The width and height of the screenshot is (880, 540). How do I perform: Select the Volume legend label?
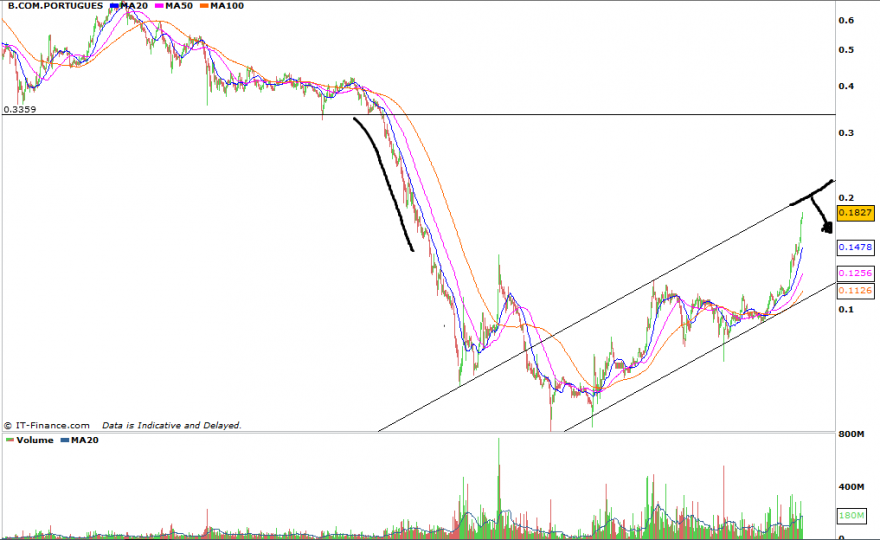(35, 440)
